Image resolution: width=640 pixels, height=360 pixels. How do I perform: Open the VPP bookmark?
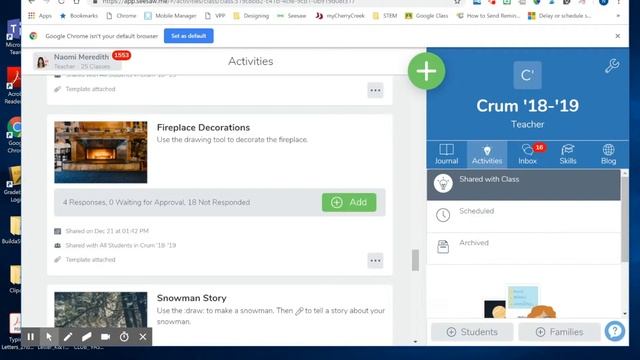(216, 16)
